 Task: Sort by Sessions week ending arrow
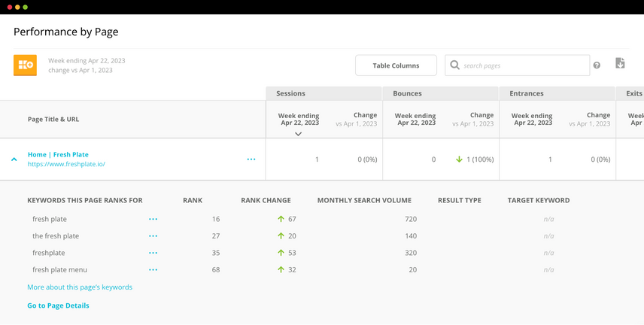click(299, 133)
